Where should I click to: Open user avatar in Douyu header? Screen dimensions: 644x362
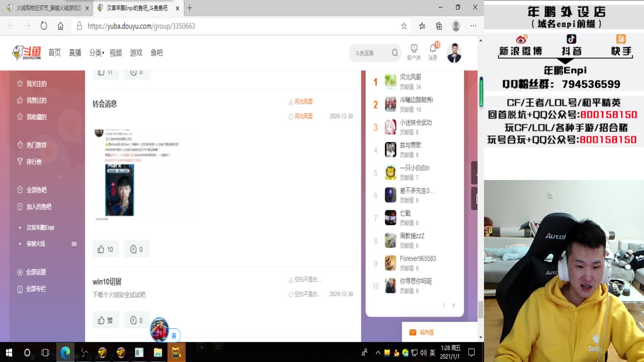coord(454,53)
